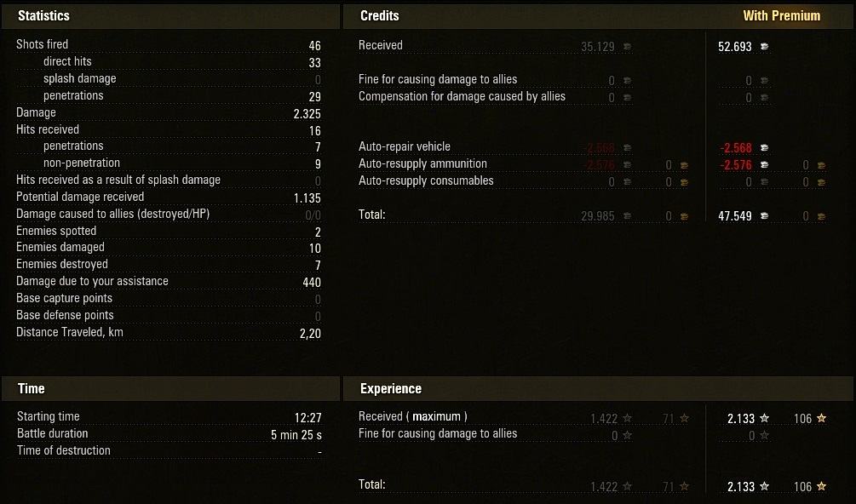Click the Enemies destroyed value 7
The width and height of the screenshot is (856, 504).
[x=318, y=265]
